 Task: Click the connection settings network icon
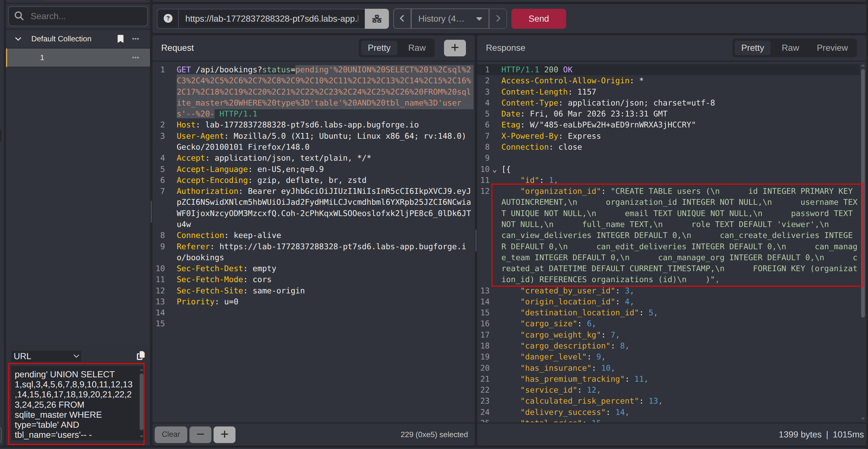[x=376, y=18]
